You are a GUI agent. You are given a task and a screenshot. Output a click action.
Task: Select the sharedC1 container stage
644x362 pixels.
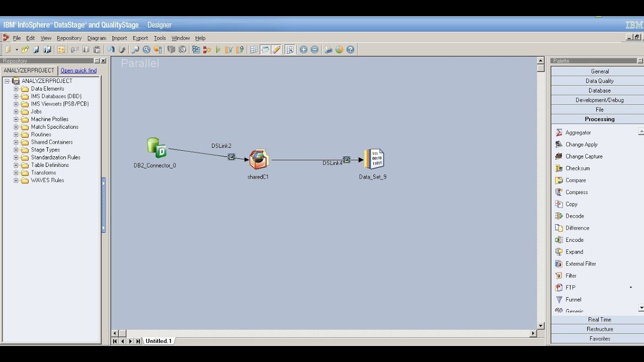tap(259, 159)
